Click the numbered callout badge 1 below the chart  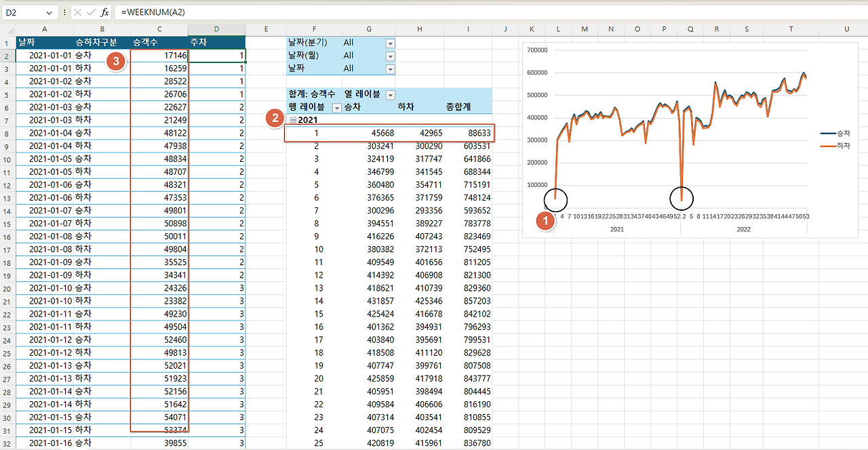pyautogui.click(x=546, y=221)
